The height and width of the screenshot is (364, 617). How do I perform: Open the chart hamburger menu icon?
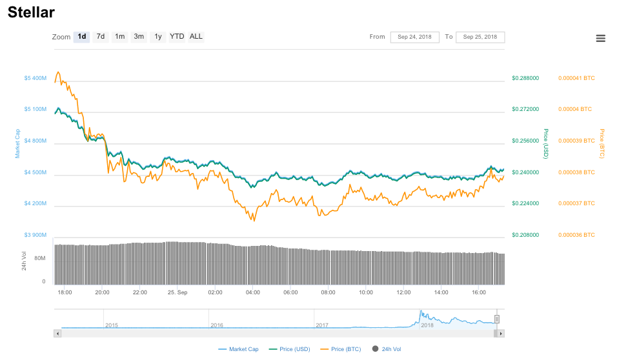click(600, 38)
